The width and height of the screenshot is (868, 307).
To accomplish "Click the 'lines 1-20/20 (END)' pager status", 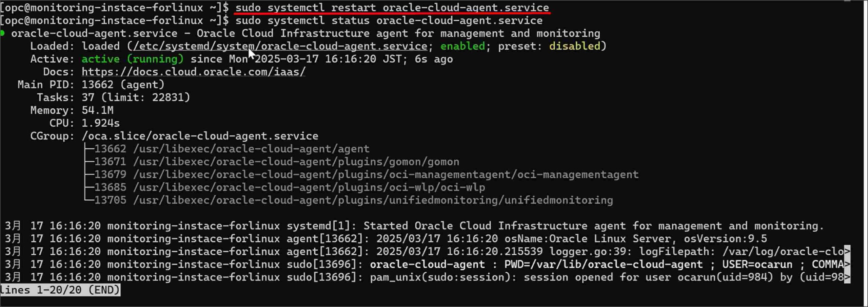I will tap(60, 290).
